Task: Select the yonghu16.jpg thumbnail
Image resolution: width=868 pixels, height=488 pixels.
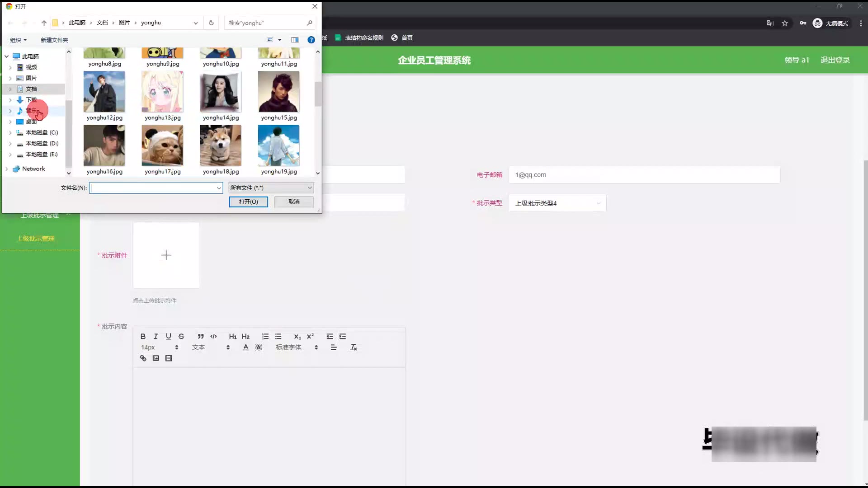Action: [x=104, y=146]
